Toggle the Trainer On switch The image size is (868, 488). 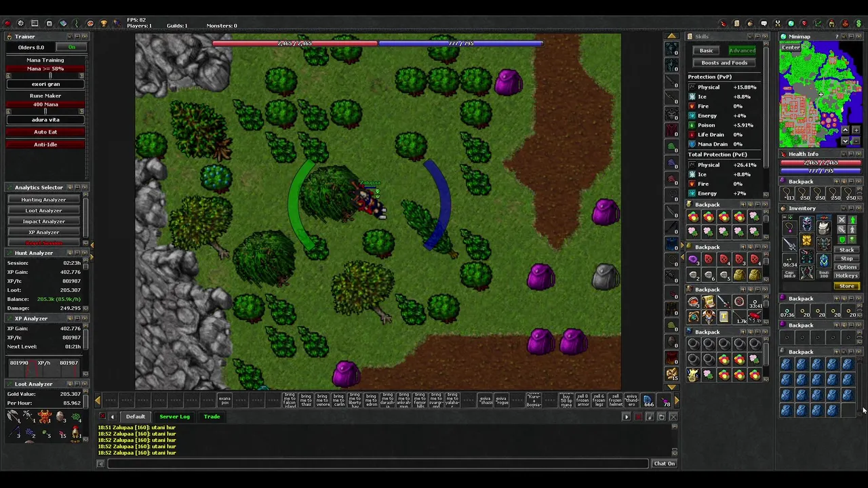(71, 47)
